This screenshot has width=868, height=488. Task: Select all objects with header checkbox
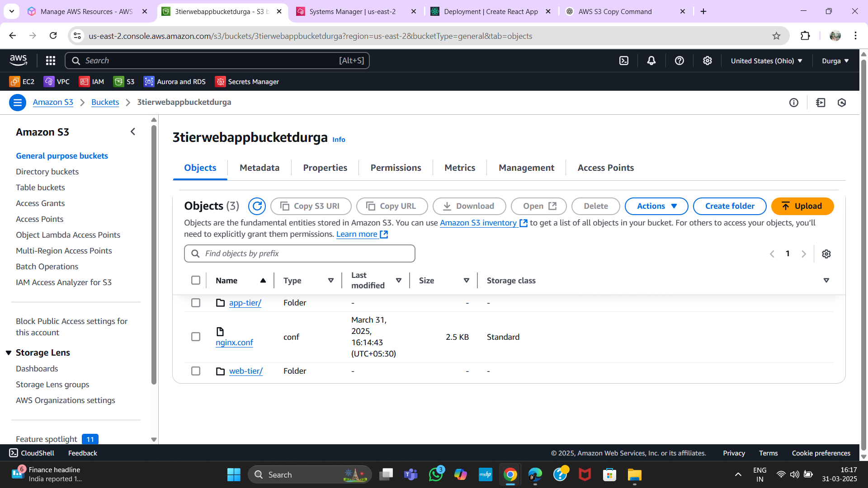click(x=196, y=280)
